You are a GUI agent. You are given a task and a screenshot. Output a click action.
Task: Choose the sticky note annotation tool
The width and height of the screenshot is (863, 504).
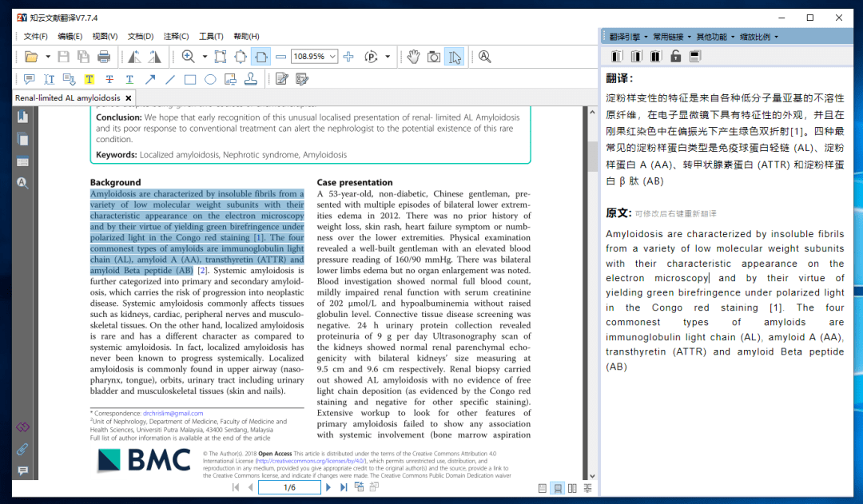coord(29,78)
